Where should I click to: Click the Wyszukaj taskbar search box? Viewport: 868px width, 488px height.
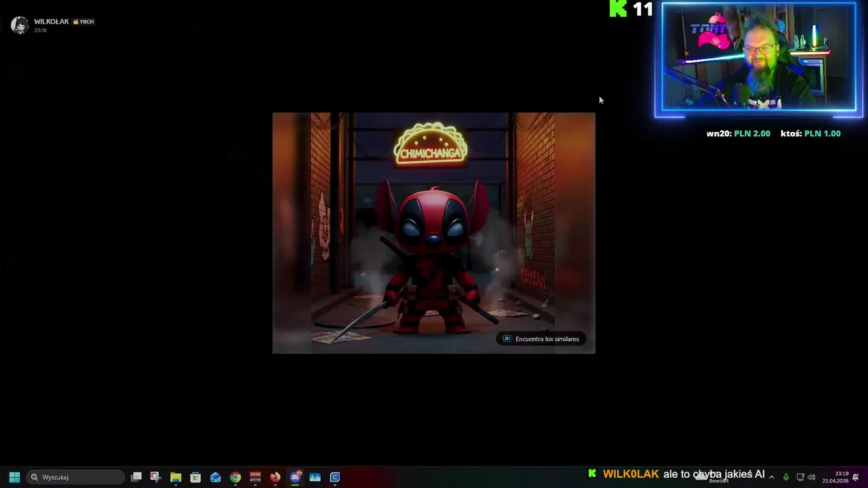click(x=75, y=477)
